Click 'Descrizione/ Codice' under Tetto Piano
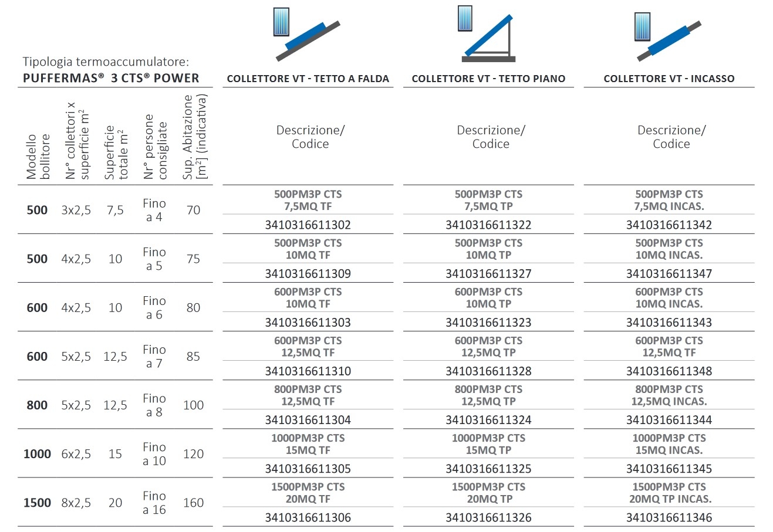The image size is (773, 532). (x=491, y=137)
